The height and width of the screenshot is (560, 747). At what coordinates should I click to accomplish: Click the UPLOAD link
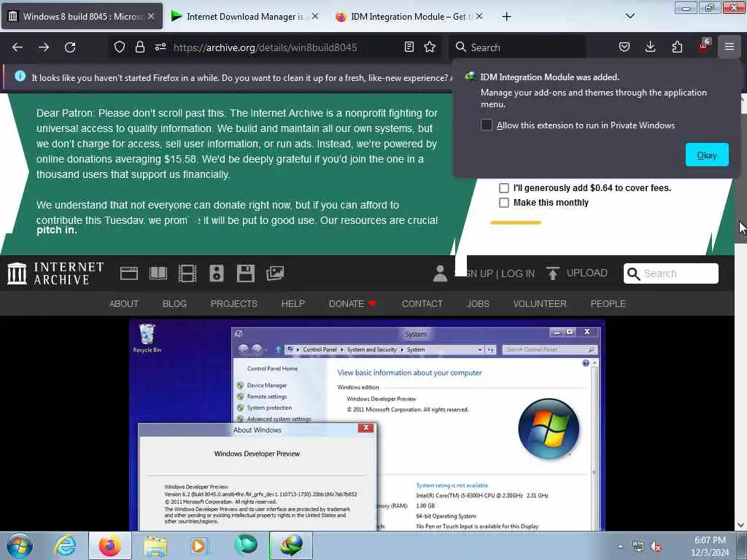point(577,273)
